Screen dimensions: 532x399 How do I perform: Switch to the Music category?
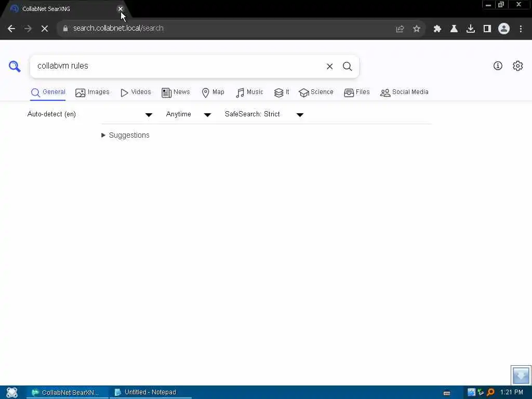click(x=249, y=92)
